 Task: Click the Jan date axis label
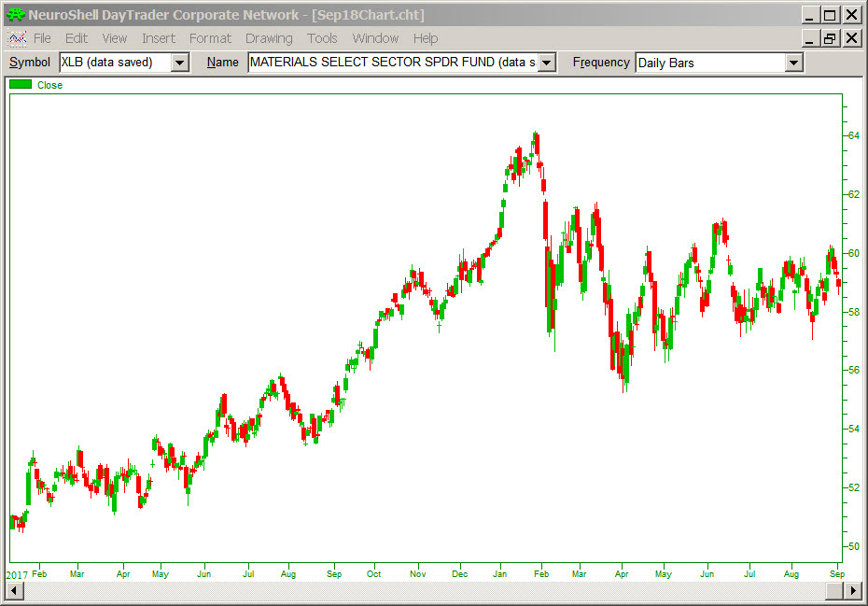tap(500, 574)
